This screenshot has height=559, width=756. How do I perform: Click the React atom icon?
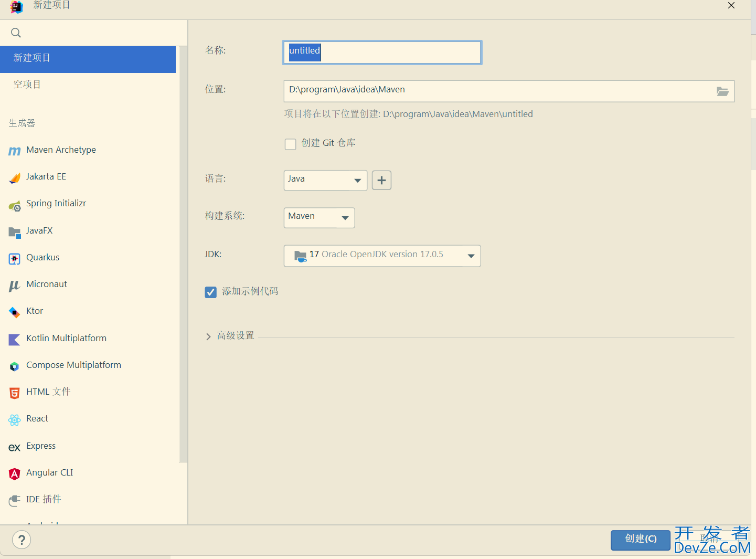(14, 420)
